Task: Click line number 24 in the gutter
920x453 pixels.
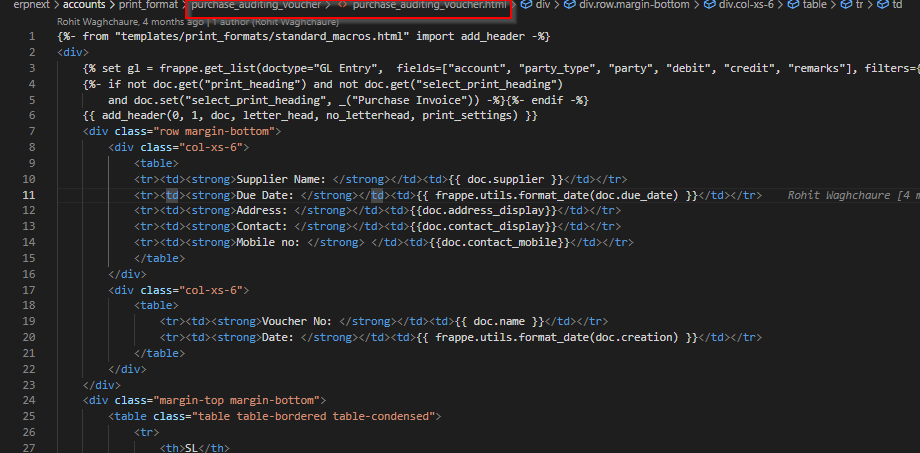Action: click(x=29, y=401)
